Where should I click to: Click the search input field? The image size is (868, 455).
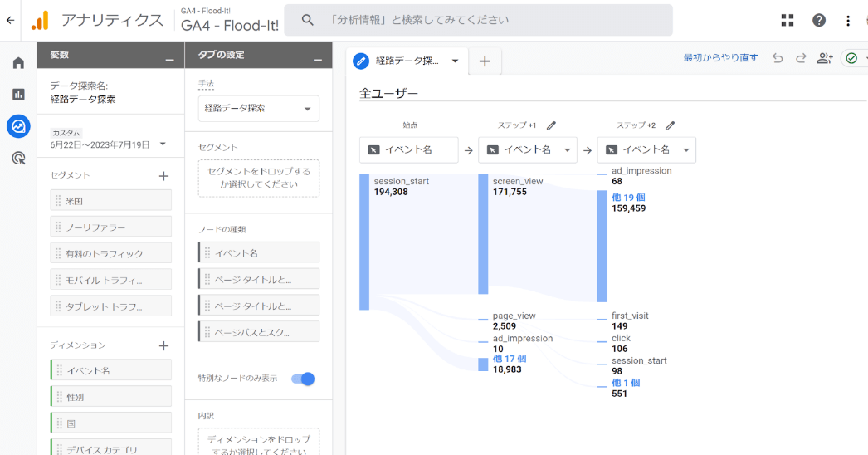point(478,20)
